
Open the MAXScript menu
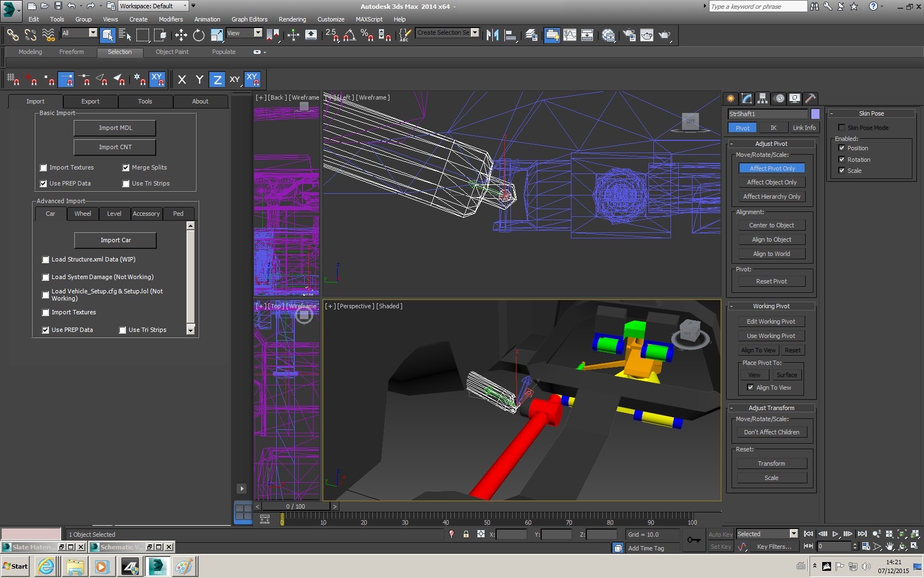click(x=369, y=19)
